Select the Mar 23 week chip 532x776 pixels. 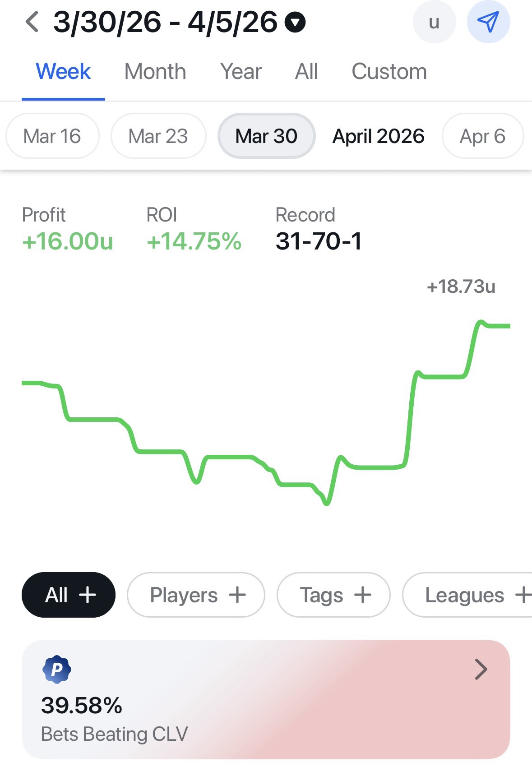158,136
